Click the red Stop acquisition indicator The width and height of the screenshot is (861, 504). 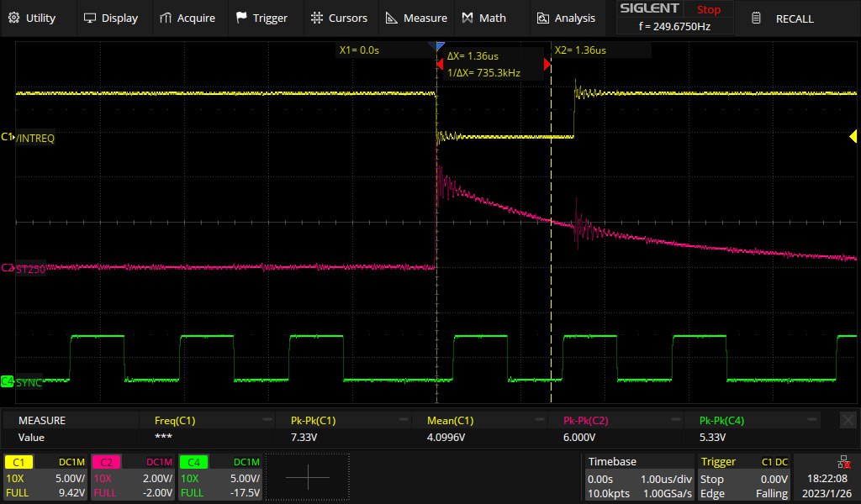click(708, 9)
